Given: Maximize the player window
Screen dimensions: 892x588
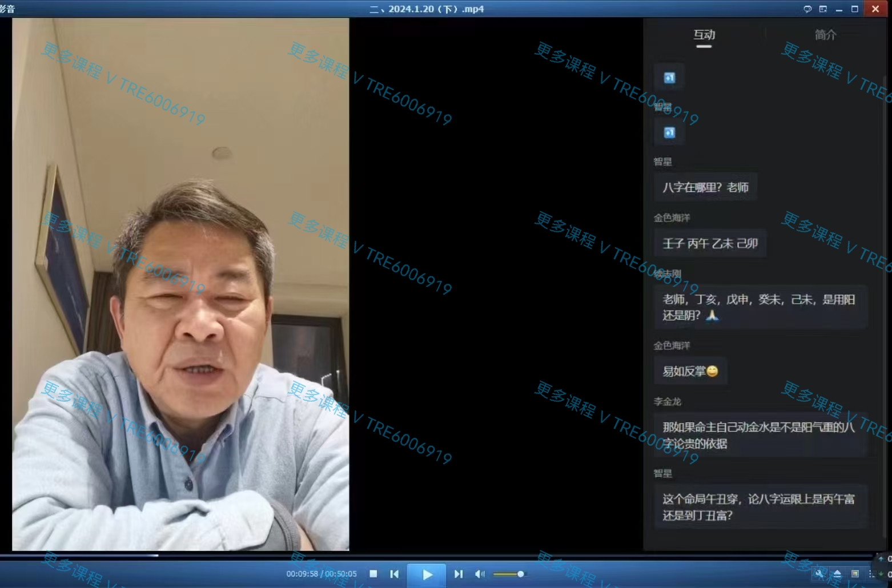Looking at the screenshot, I should click(x=855, y=9).
